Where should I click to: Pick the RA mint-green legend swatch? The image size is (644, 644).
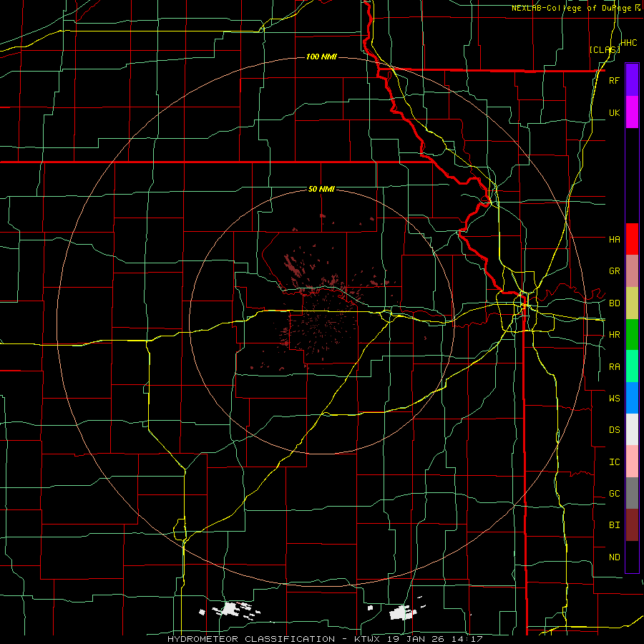632,366
